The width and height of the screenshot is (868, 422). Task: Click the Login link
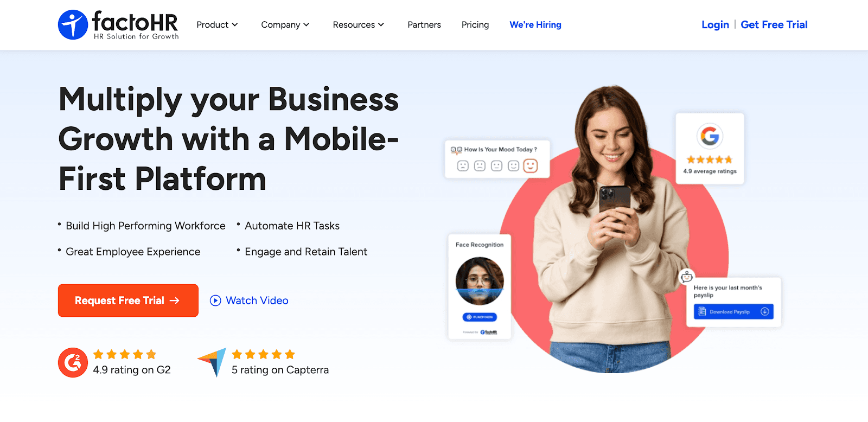point(715,25)
